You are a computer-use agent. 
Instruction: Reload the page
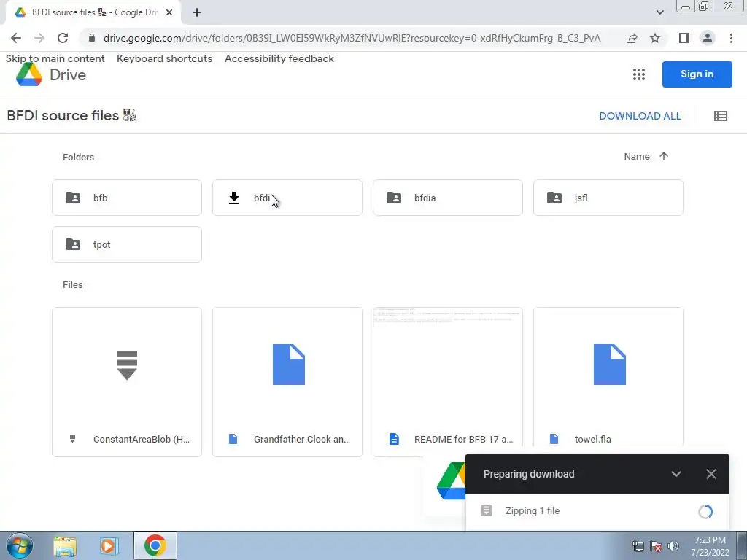(x=63, y=38)
